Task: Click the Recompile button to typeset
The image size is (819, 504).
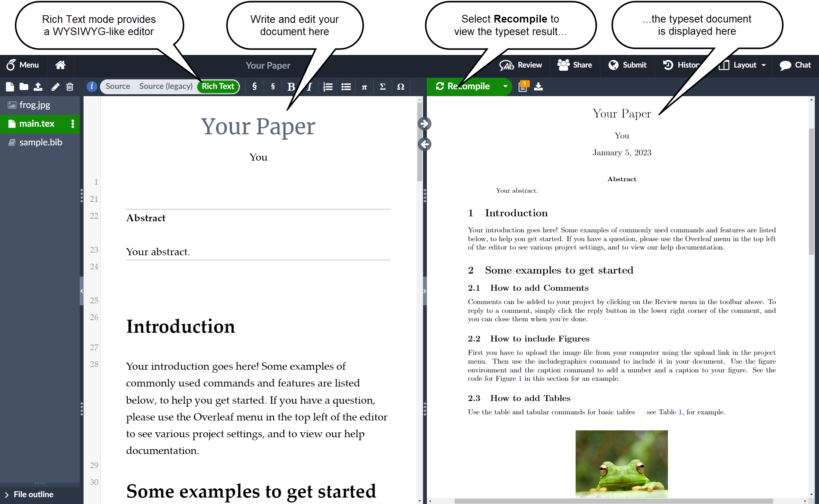Action: tap(465, 86)
